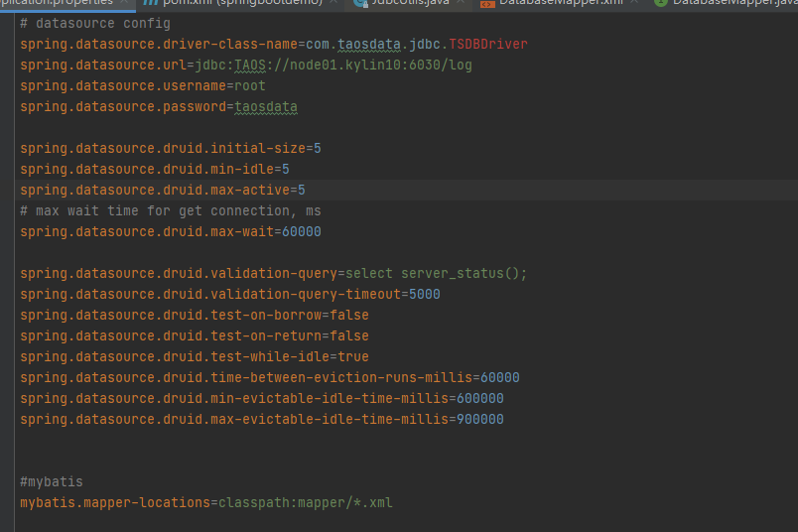
Task: Click the druid.max-wait=60000 line
Action: tap(171, 232)
